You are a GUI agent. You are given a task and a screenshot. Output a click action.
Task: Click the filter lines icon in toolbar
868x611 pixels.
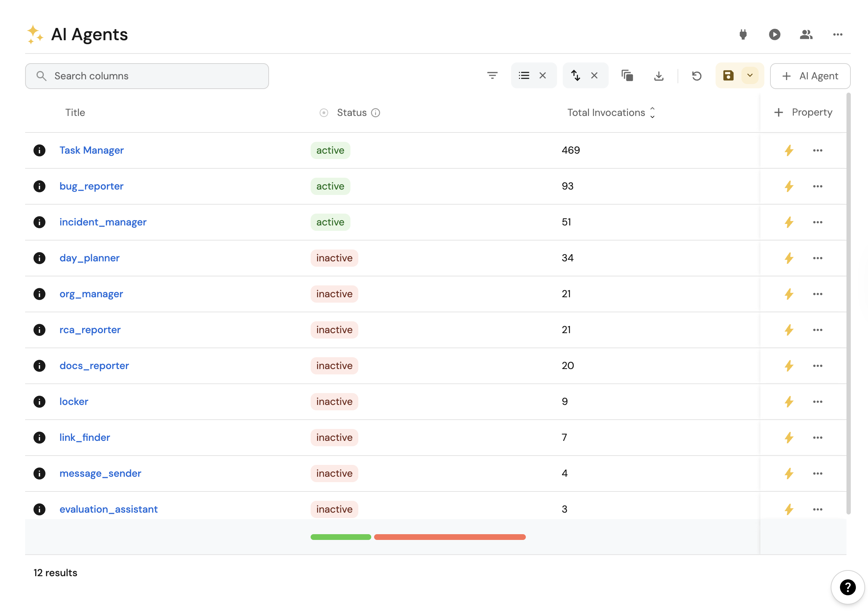click(x=492, y=76)
